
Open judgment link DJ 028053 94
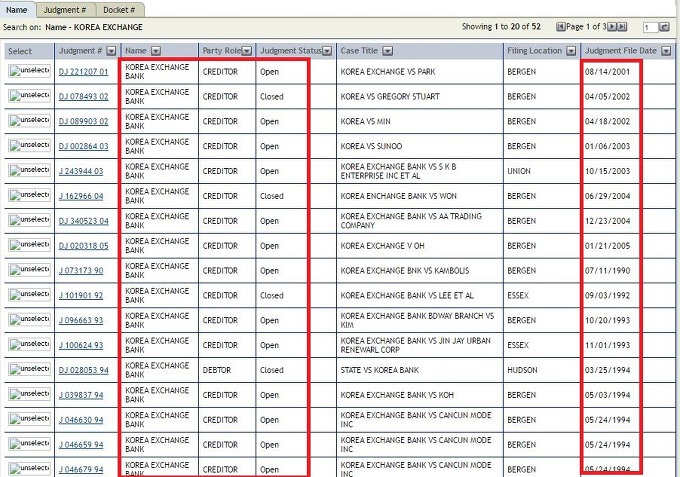click(83, 370)
